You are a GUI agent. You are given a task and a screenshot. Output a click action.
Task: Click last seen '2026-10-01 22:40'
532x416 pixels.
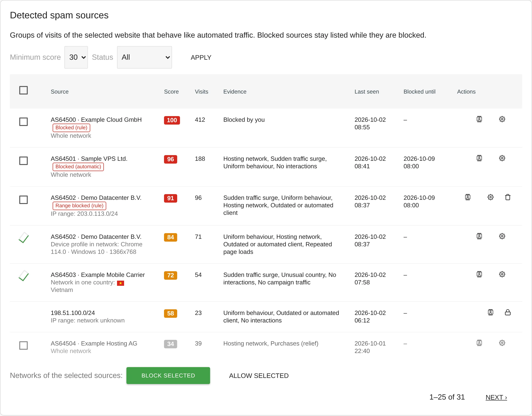(x=370, y=347)
